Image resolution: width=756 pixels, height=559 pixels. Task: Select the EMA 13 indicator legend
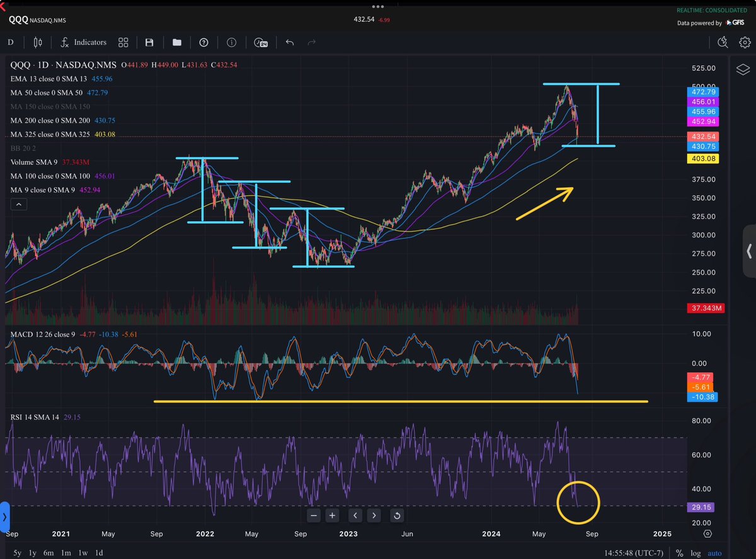pyautogui.click(x=61, y=79)
